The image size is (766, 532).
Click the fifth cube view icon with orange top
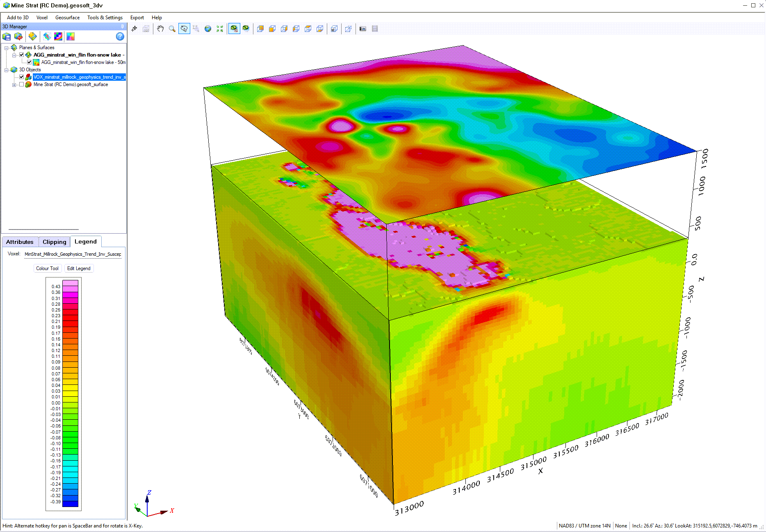pos(308,29)
